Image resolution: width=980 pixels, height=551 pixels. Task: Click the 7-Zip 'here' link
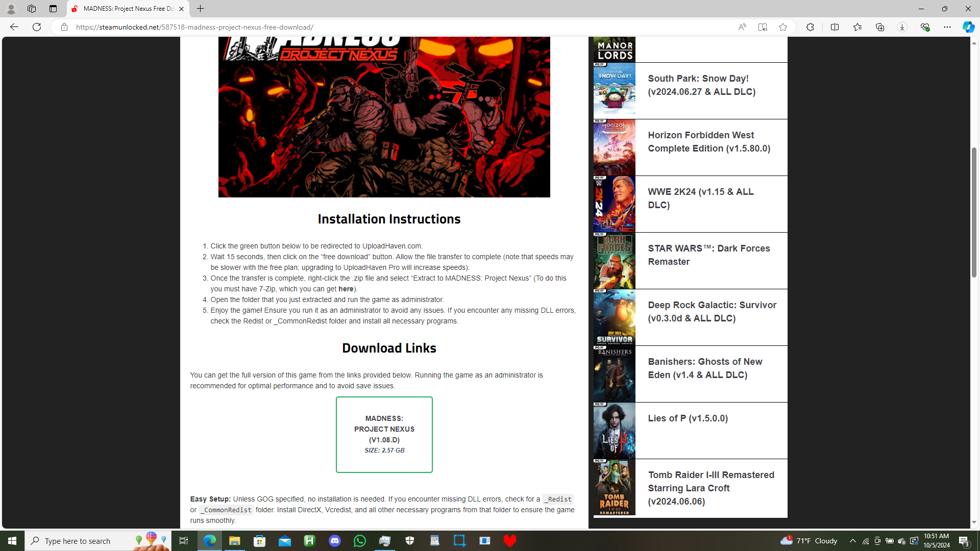pyautogui.click(x=346, y=289)
